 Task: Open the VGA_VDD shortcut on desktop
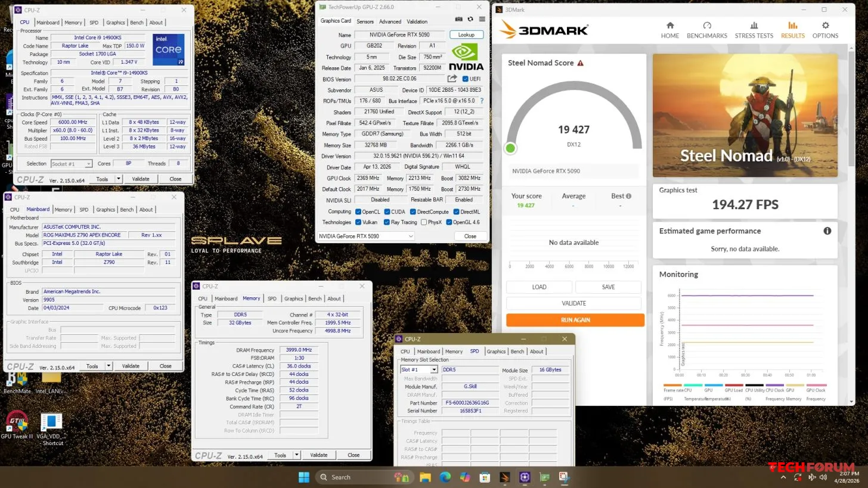coord(51,428)
